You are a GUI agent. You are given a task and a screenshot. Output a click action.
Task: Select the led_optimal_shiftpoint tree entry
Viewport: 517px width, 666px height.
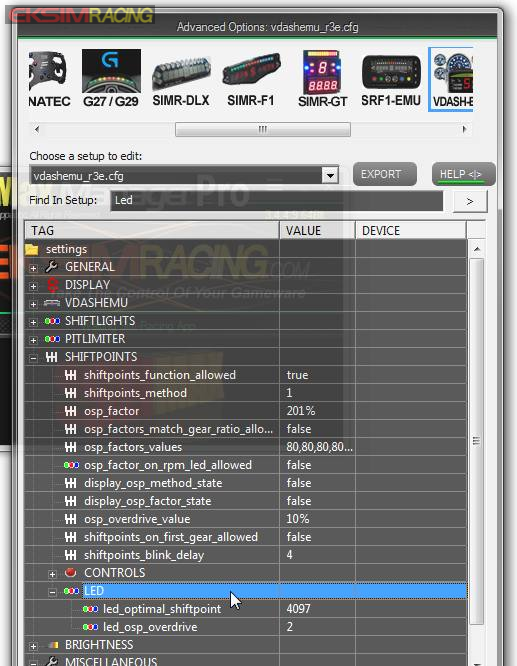pos(162,609)
